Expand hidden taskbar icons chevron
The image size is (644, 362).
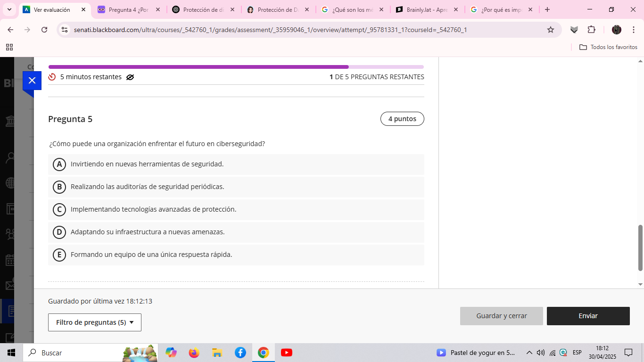529,352
